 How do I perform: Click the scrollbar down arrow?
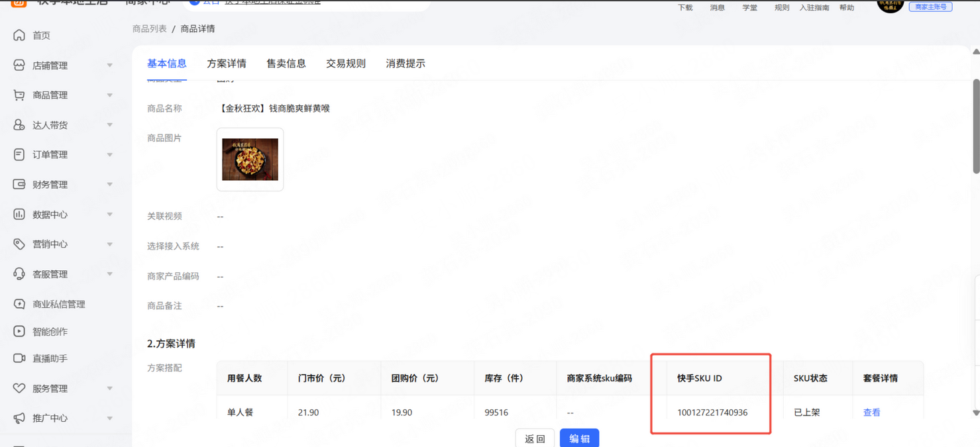(975, 413)
